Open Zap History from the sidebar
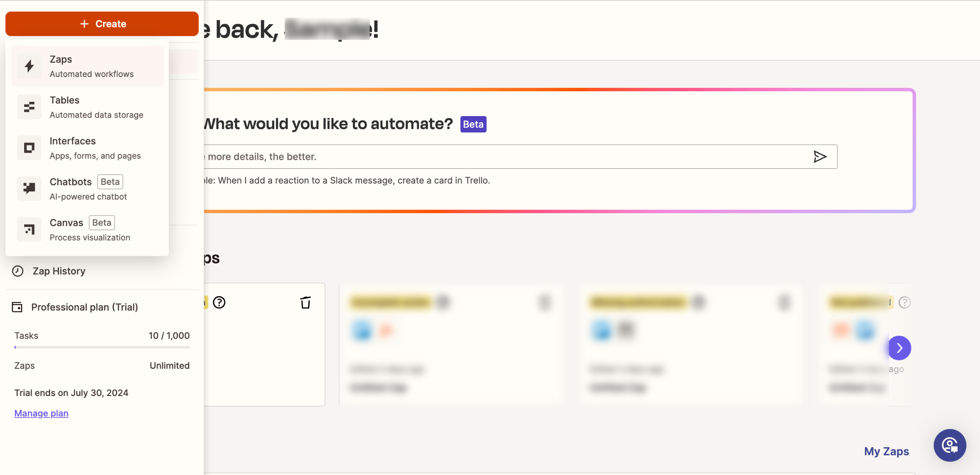Image resolution: width=980 pixels, height=475 pixels. pos(59,271)
